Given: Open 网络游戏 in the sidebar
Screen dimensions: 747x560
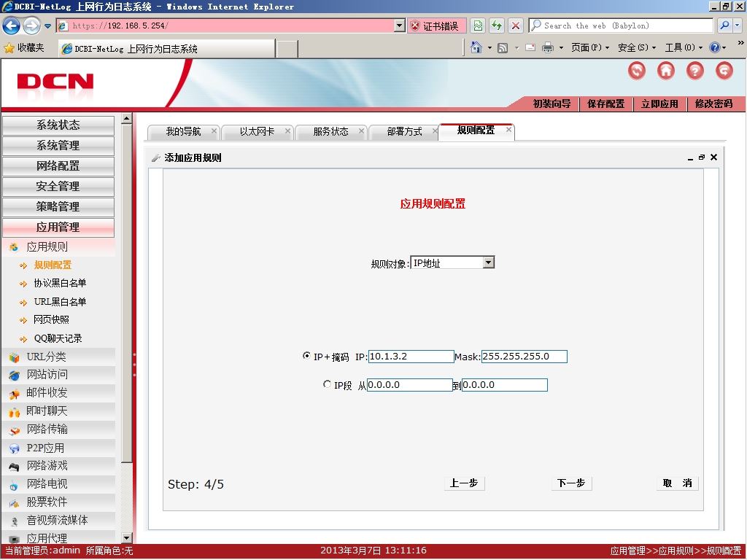Looking at the screenshot, I should click(58, 466).
